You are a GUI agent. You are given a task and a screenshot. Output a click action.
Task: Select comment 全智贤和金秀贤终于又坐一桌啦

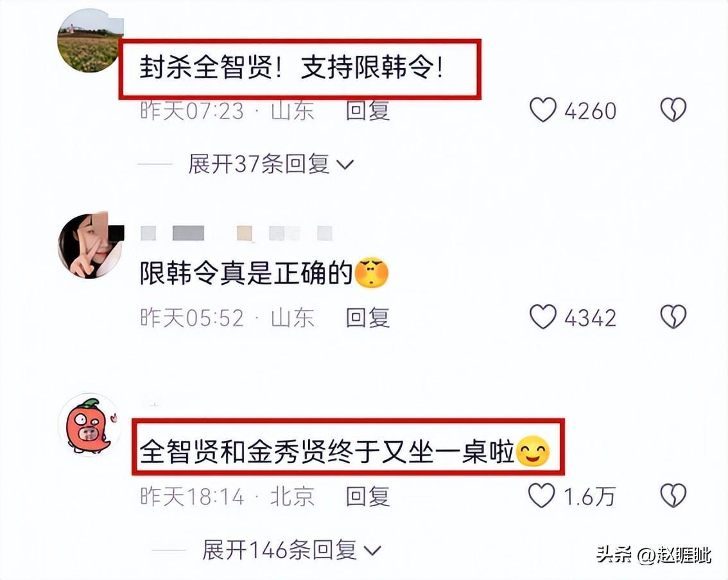[345, 451]
